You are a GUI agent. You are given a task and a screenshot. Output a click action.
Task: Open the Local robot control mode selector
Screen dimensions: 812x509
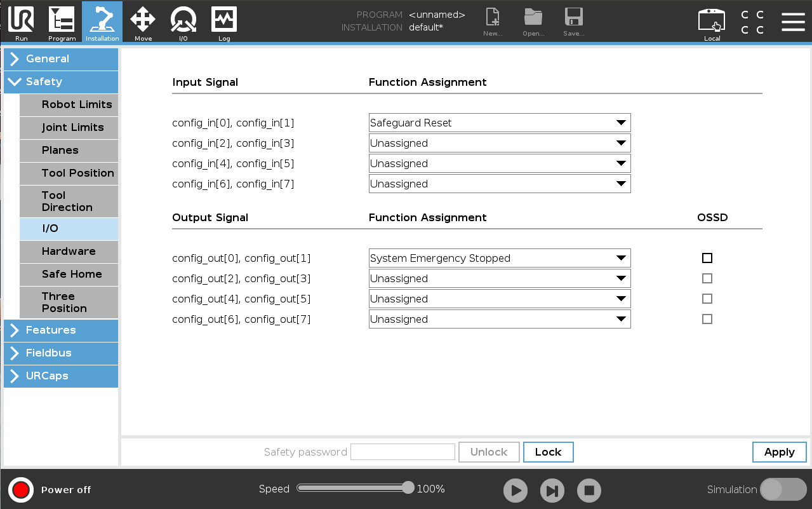pos(711,22)
